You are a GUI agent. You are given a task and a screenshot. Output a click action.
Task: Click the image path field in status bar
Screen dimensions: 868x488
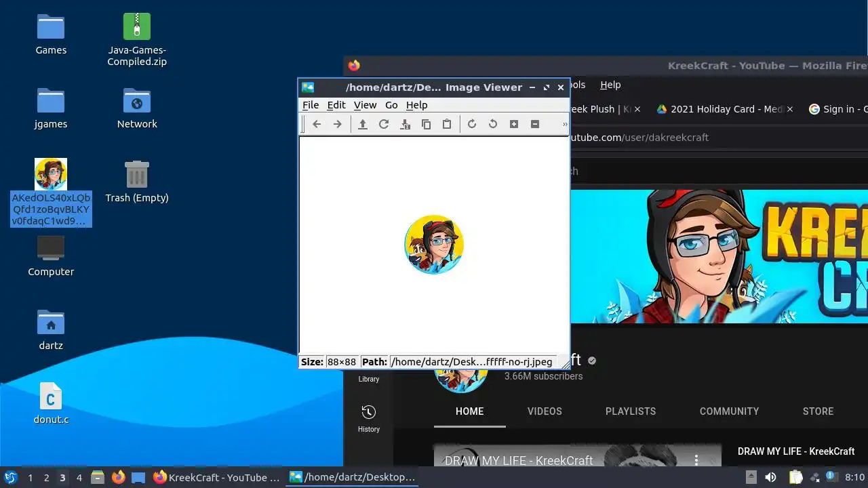click(472, 362)
